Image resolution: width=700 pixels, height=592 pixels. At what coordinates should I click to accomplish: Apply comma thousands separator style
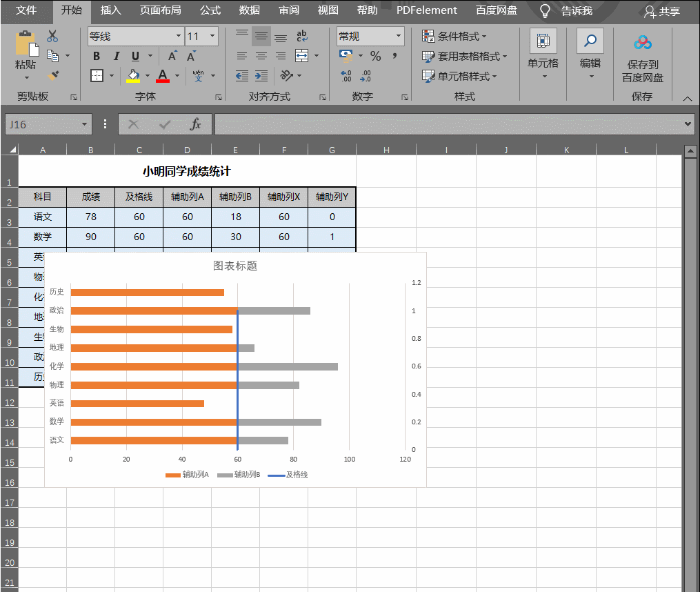click(x=394, y=56)
